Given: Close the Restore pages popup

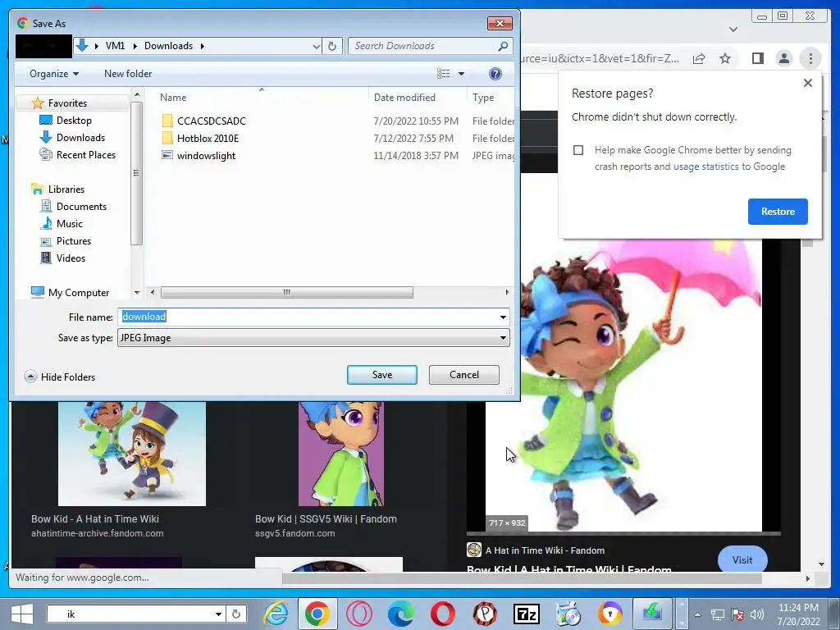Looking at the screenshot, I should (x=808, y=83).
